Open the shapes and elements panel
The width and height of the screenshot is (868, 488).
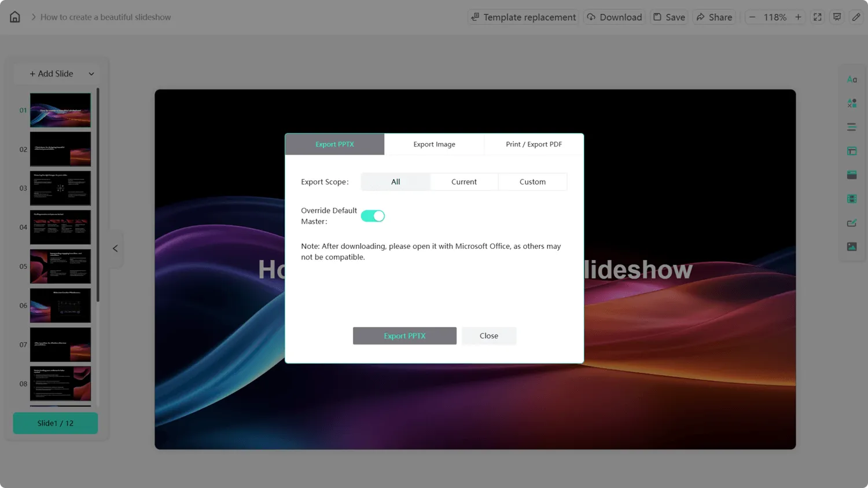pyautogui.click(x=851, y=102)
